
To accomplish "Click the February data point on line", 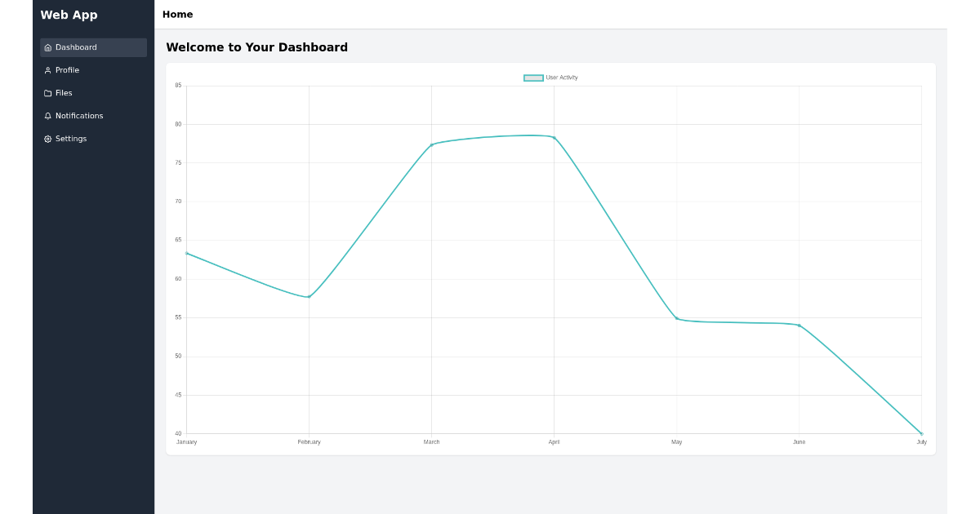I will click(x=309, y=296).
